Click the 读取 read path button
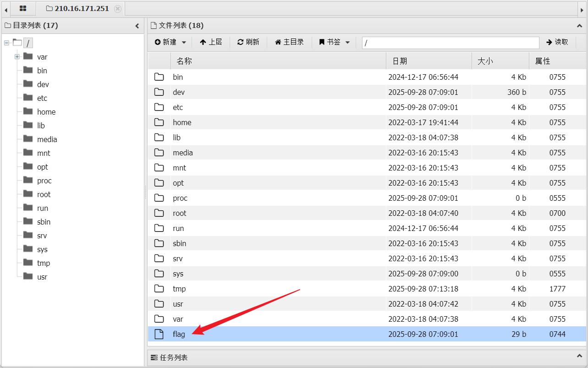The height and width of the screenshot is (368, 588). pos(557,42)
